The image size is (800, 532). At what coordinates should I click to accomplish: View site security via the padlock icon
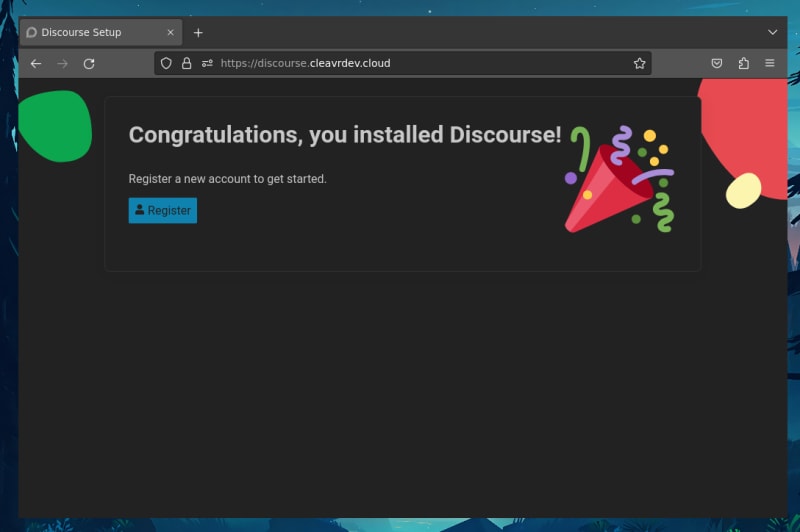pyautogui.click(x=187, y=63)
